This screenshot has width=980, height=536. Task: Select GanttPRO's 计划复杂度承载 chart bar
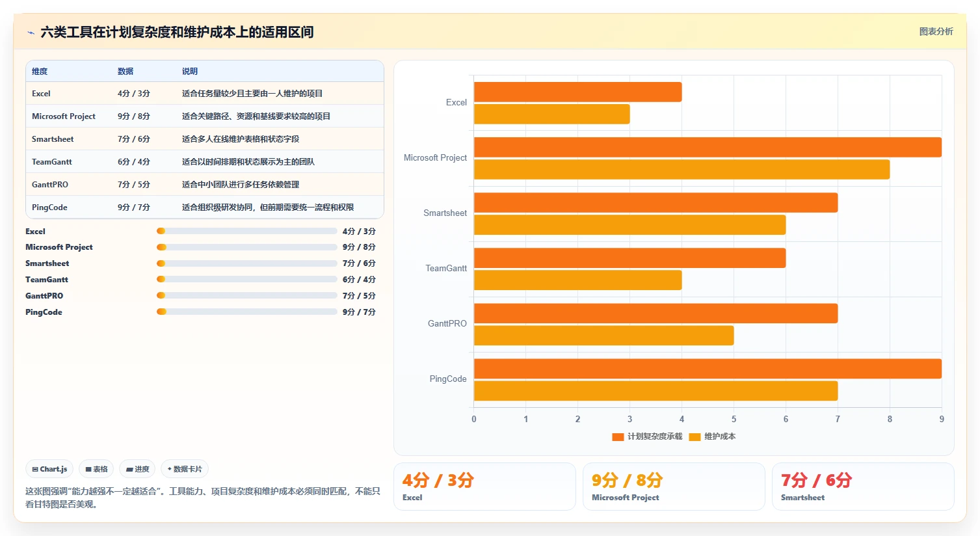point(656,313)
